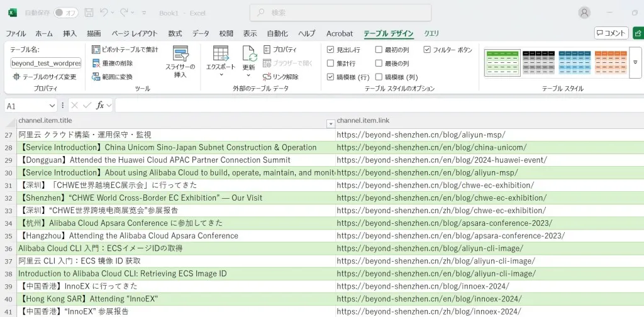Click the resize table icon
The height and width of the screenshot is (317, 644).
pos(16,77)
